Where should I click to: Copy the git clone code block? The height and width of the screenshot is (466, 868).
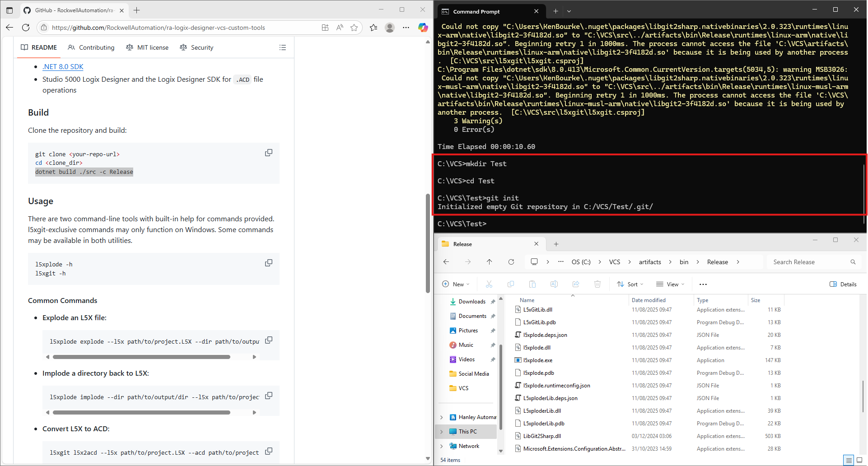(x=269, y=153)
